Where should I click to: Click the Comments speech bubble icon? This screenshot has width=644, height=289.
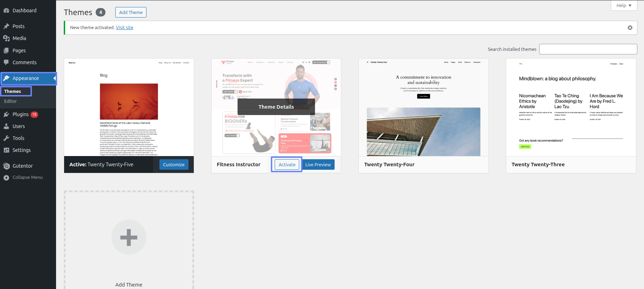click(6, 62)
